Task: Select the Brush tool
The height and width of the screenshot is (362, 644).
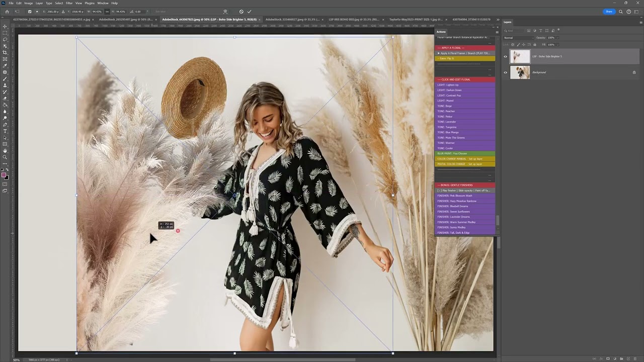Action: (x=5, y=78)
